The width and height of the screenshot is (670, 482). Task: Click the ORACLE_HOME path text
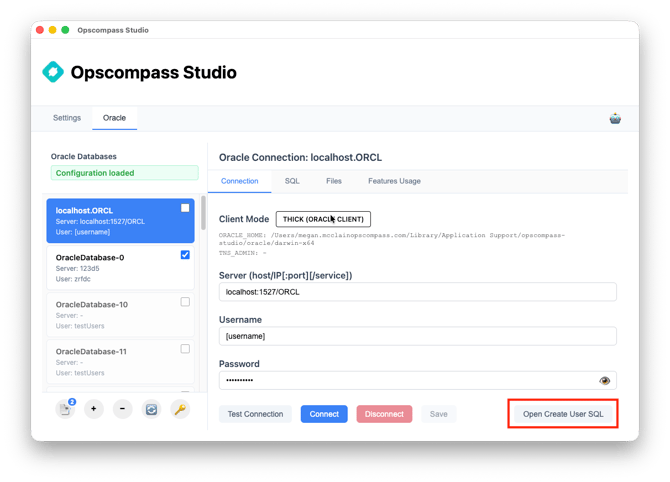[392, 239]
